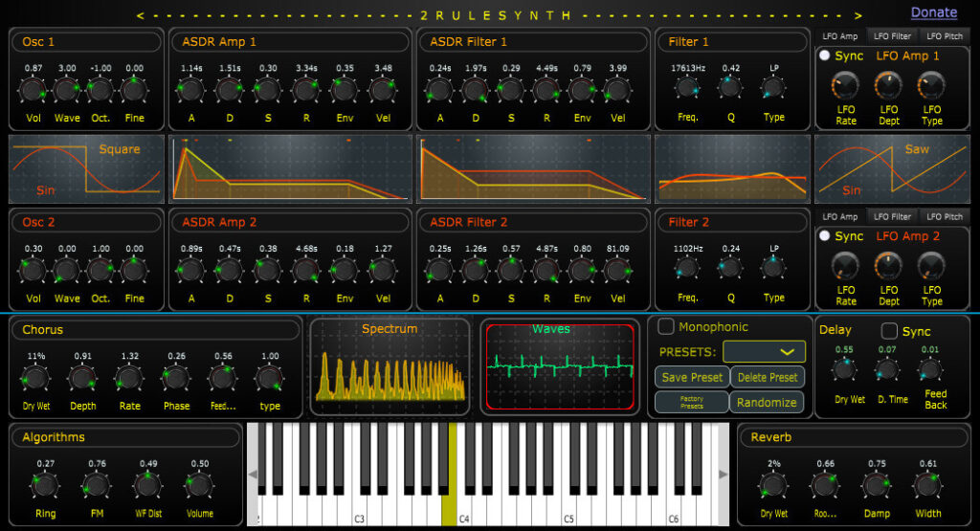Click the Osc 1 Vol knob

[x=33, y=91]
